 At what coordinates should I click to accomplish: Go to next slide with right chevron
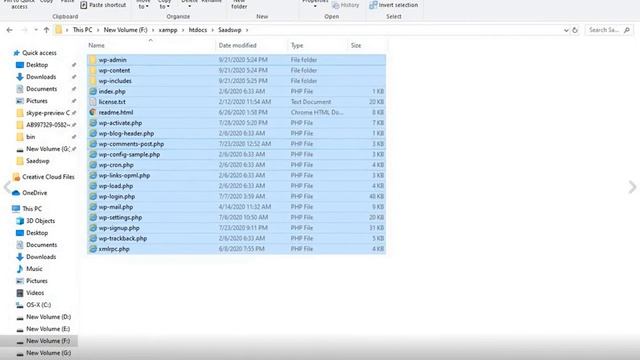click(632, 187)
